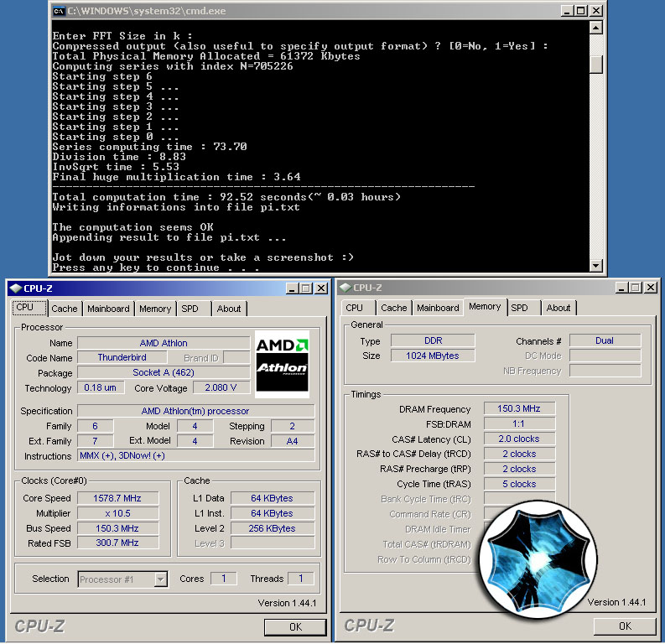665x644 pixels.
Task: Click Code Name value 'Thunderbird'
Action: point(122,357)
